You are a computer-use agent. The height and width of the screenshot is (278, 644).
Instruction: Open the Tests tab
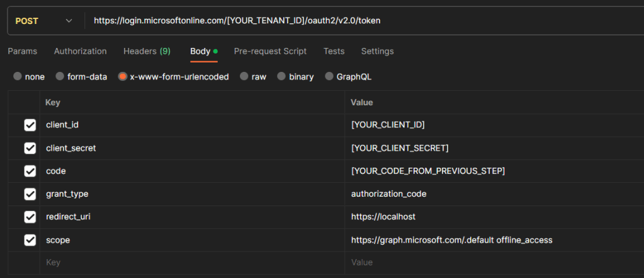[x=334, y=51]
